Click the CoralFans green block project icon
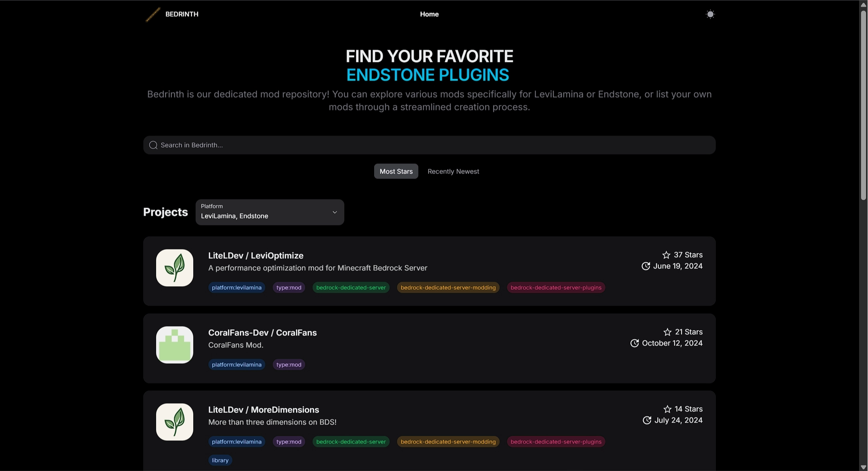 click(175, 345)
